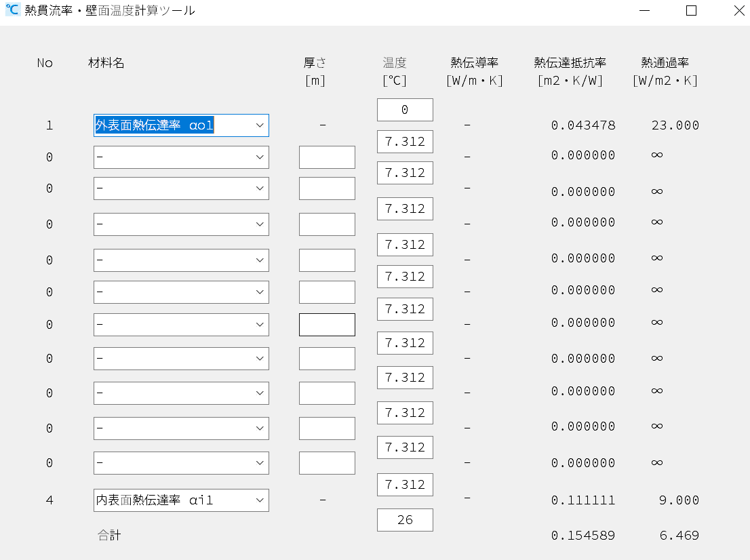750x560 pixels.
Task: Click the indoor temperature field showing 26
Action: click(405, 520)
